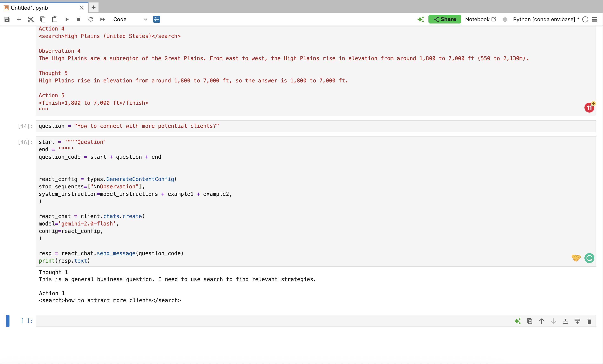This screenshot has height=364, width=603.
Task: Restart kernel and run all cells
Action: [x=103, y=19]
